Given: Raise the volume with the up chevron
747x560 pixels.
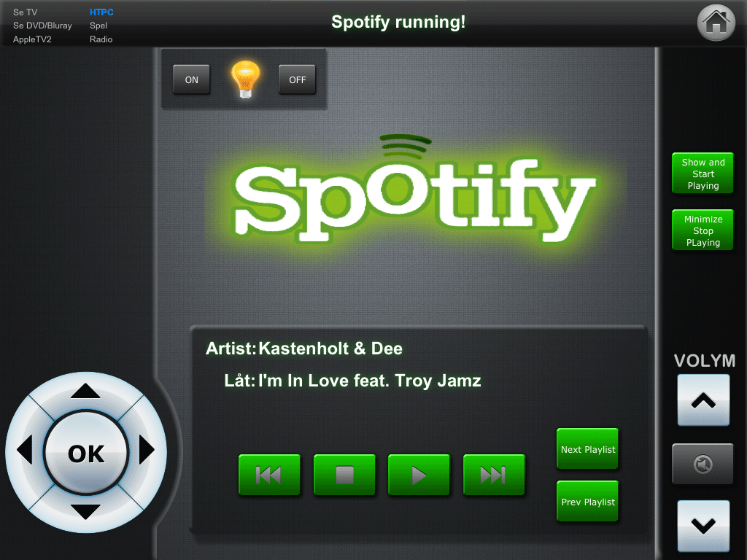Looking at the screenshot, I should (x=703, y=400).
